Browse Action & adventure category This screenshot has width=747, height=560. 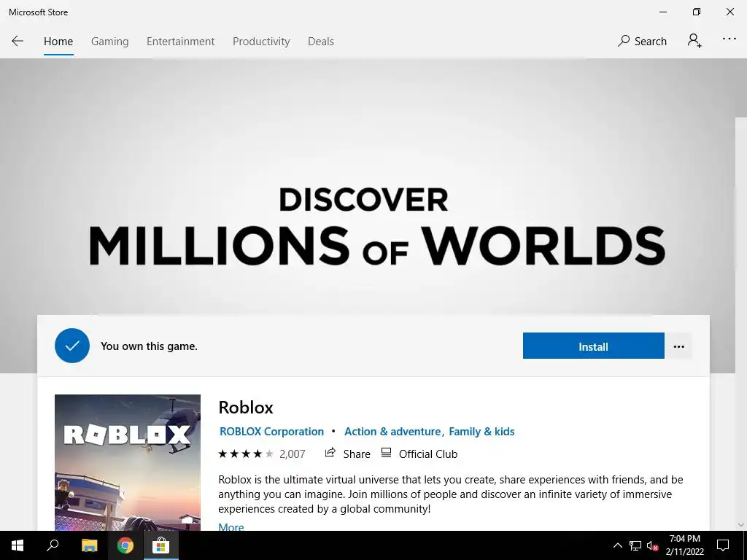pyautogui.click(x=392, y=432)
